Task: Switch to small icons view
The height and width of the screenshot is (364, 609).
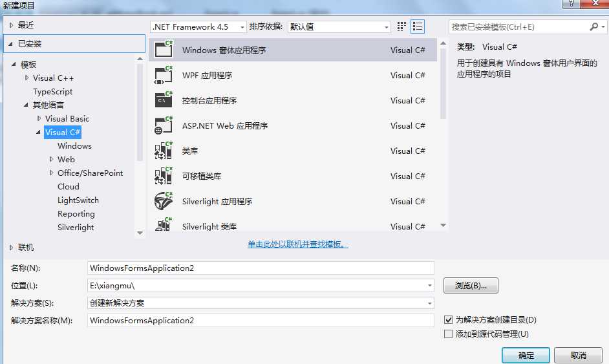Action: pos(401,27)
